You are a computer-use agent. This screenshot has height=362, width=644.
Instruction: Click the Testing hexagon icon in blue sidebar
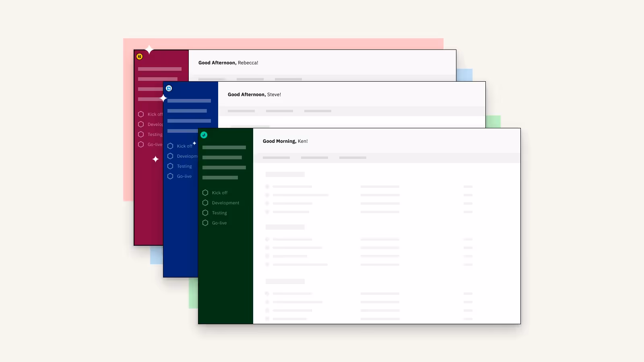[x=170, y=166]
